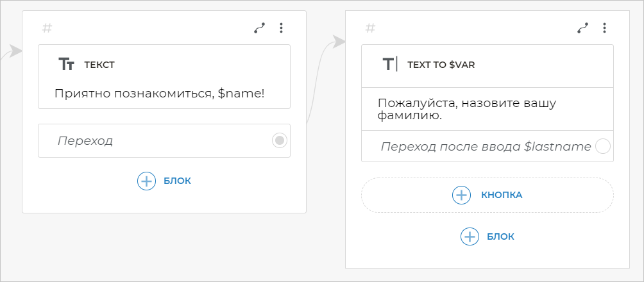Open three-dot menu on left card
The height and width of the screenshot is (282, 644).
[281, 28]
